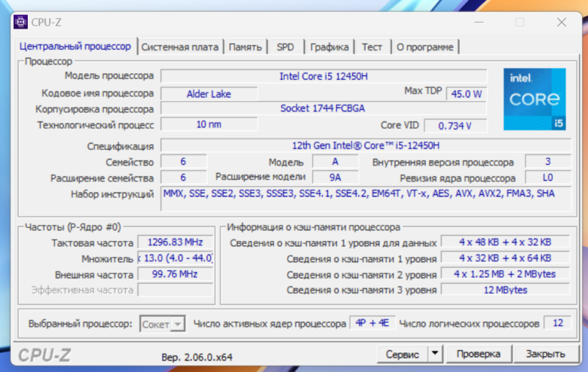Screen dimensions: 588x372
Task: Click the multiplier value x 13.0
Action: pyautogui.click(x=175, y=258)
